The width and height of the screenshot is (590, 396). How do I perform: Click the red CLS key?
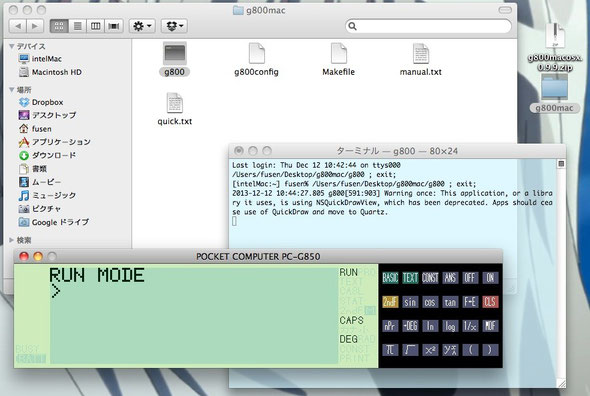point(490,302)
